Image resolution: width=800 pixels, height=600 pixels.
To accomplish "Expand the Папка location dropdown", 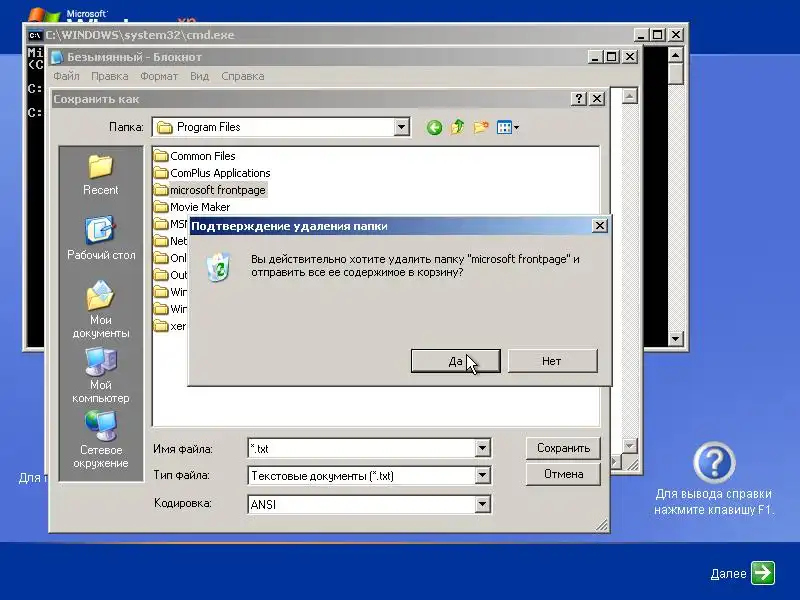I will [402, 127].
